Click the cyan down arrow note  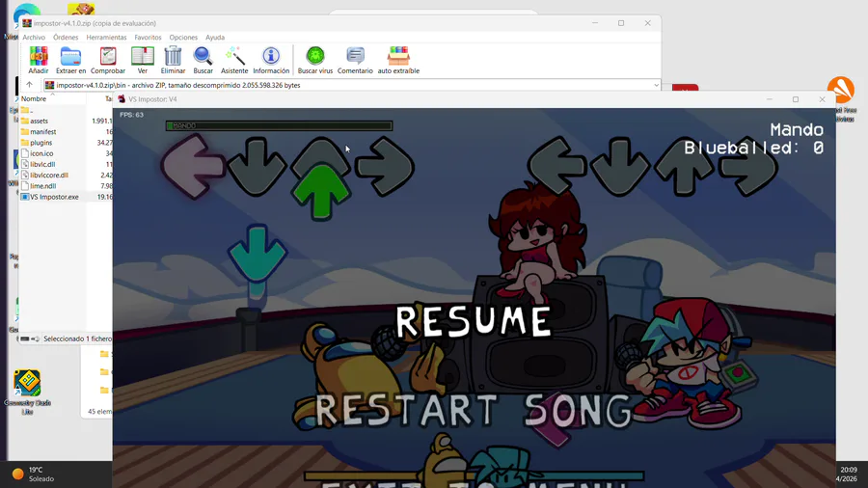point(257,254)
